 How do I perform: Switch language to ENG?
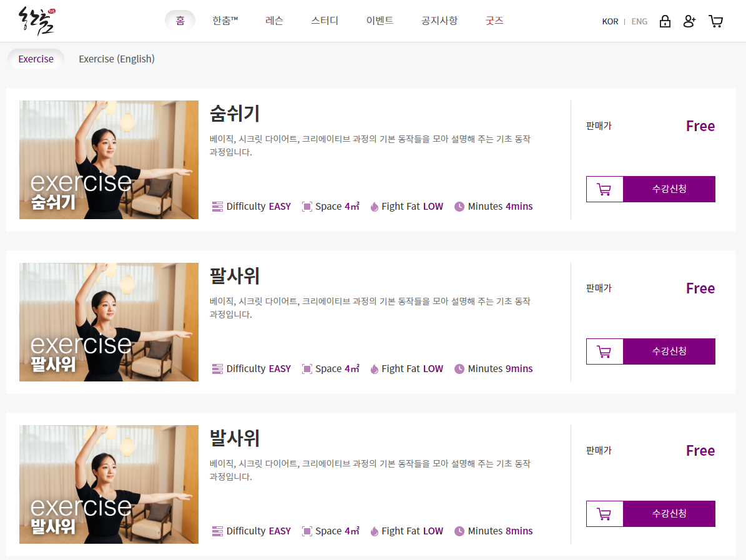pos(639,21)
